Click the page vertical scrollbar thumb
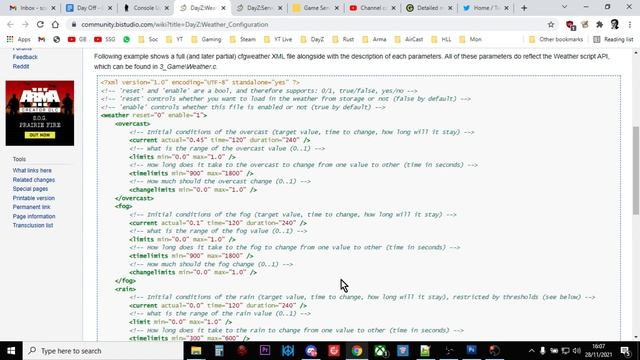Image resolution: width=640 pixels, height=360 pixels. (x=636, y=170)
